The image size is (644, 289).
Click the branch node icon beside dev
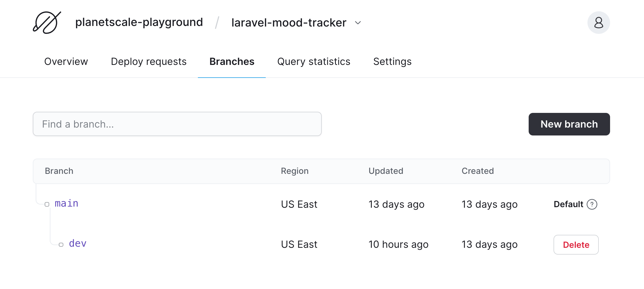[x=61, y=244]
